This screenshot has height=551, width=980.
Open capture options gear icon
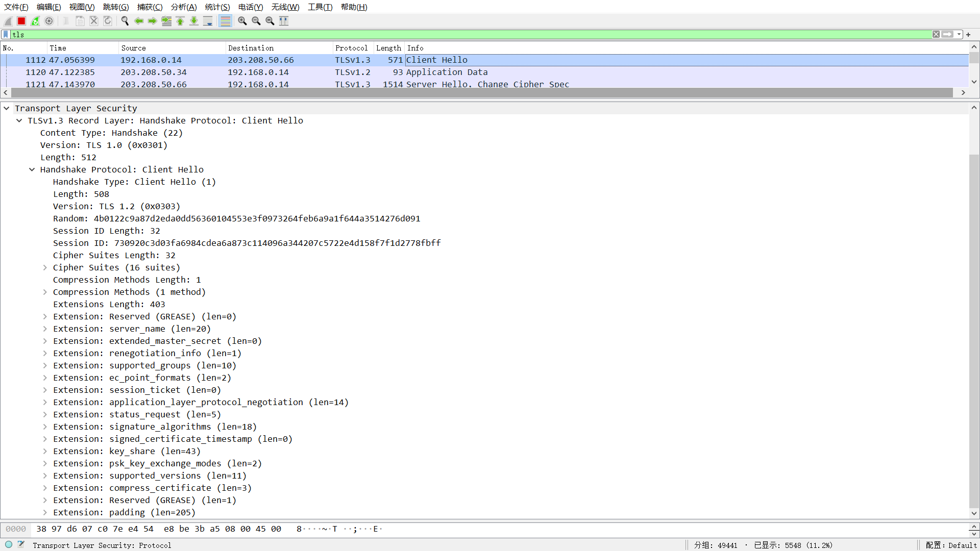click(49, 21)
